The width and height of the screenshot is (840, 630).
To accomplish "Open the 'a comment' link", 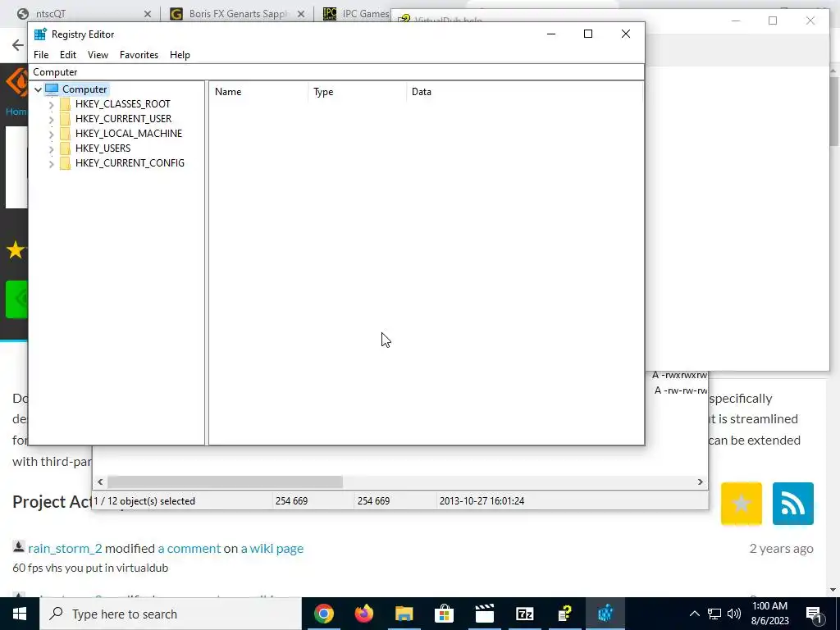I will (189, 549).
